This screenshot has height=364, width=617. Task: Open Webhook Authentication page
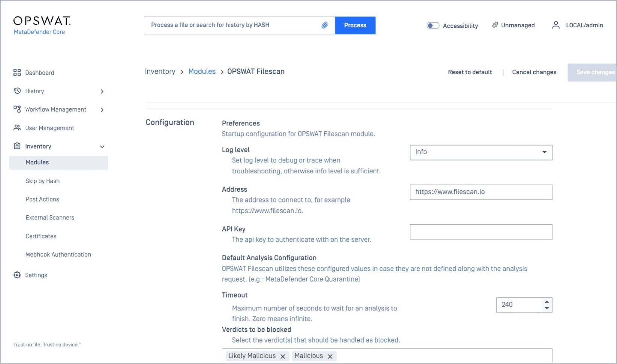point(58,255)
